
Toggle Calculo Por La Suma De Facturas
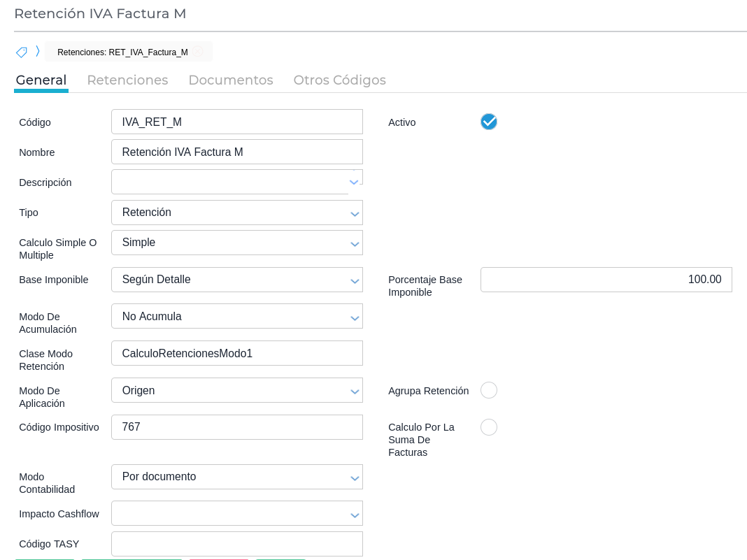click(x=489, y=427)
